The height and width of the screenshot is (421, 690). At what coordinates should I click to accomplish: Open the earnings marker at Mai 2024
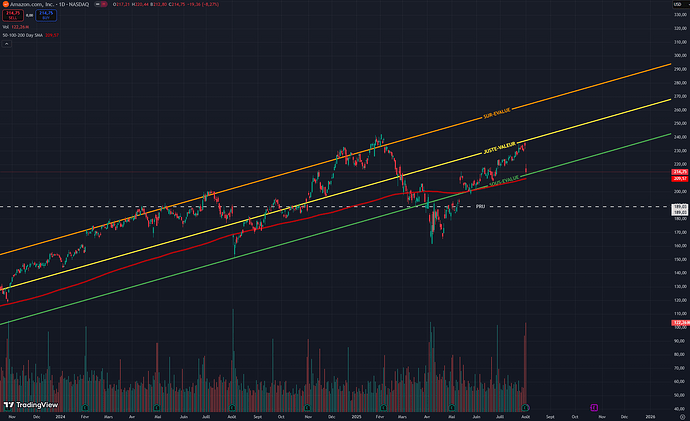click(156, 408)
